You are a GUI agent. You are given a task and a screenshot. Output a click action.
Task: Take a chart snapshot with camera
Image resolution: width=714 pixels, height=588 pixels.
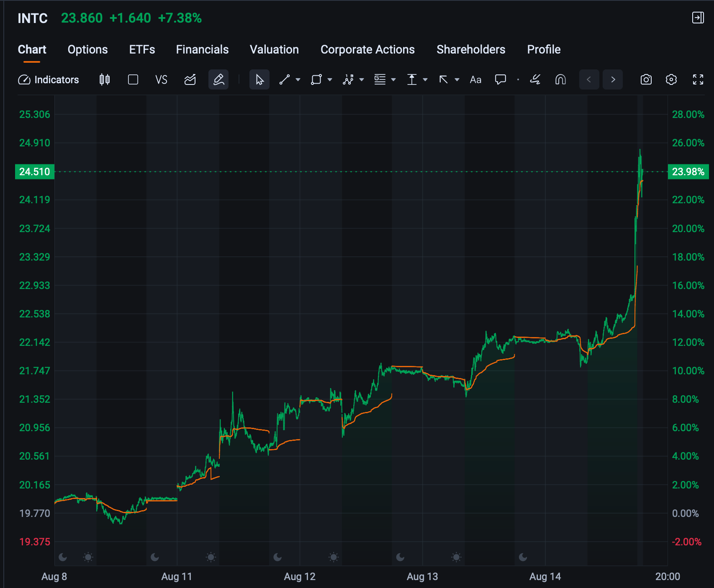(x=646, y=79)
